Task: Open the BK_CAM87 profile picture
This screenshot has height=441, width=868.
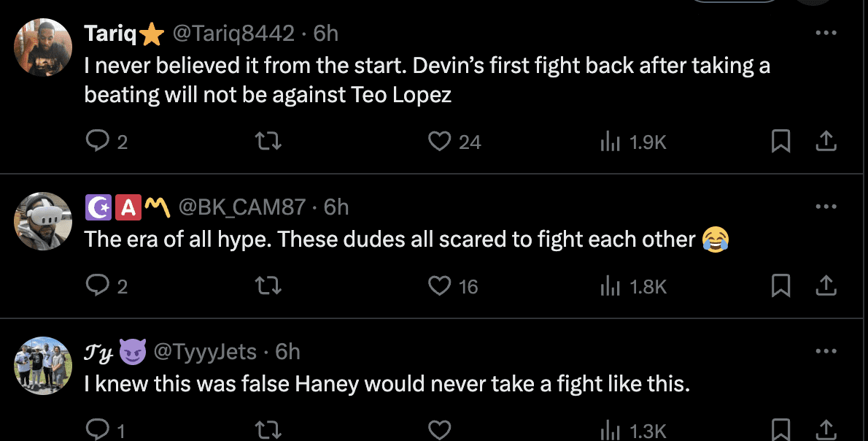Action: (43, 221)
